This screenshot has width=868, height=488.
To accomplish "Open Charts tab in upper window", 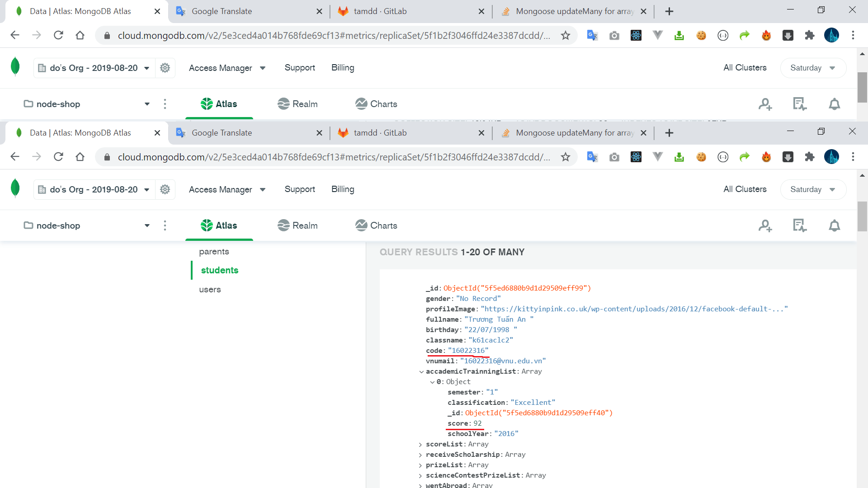I will 376,104.
